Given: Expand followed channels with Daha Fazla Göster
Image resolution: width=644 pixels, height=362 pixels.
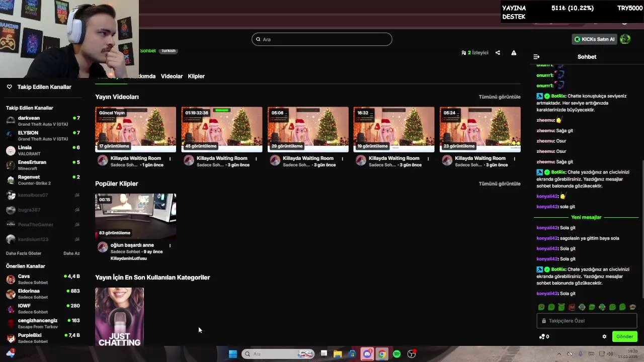Looking at the screenshot, I should click(24, 253).
